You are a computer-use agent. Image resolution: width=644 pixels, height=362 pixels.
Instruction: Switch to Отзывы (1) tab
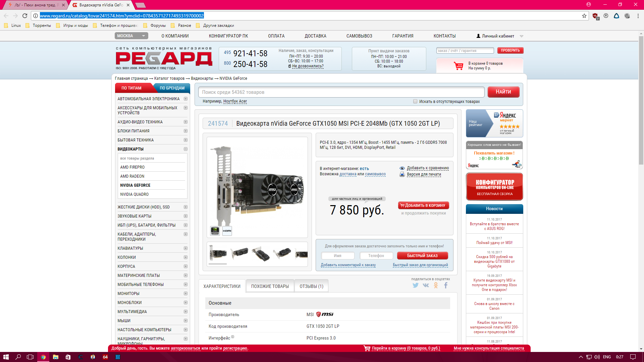coord(312,286)
